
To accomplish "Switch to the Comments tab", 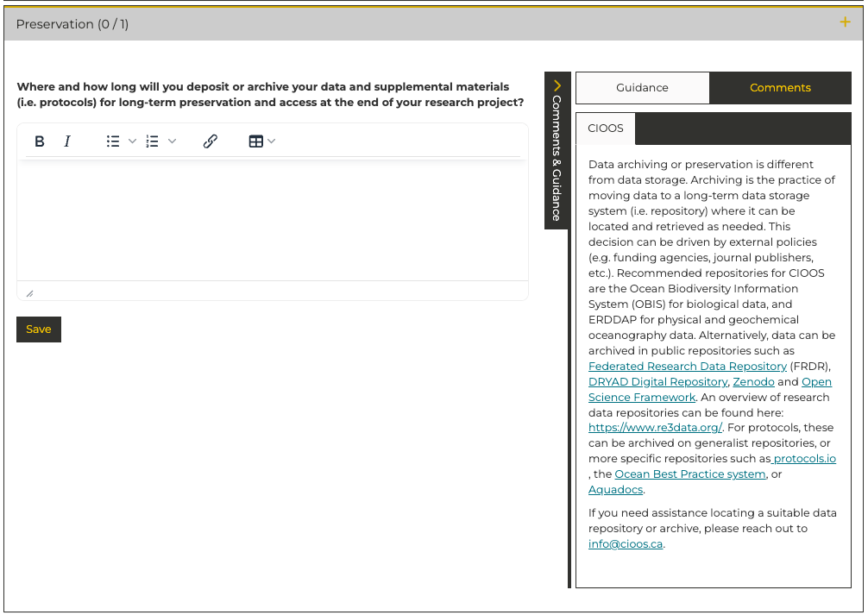I will click(779, 87).
